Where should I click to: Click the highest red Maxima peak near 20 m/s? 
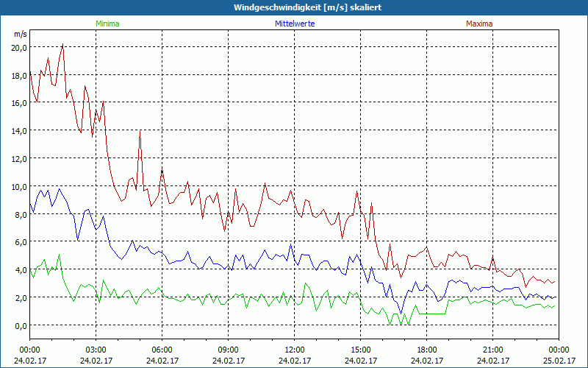click(x=62, y=45)
